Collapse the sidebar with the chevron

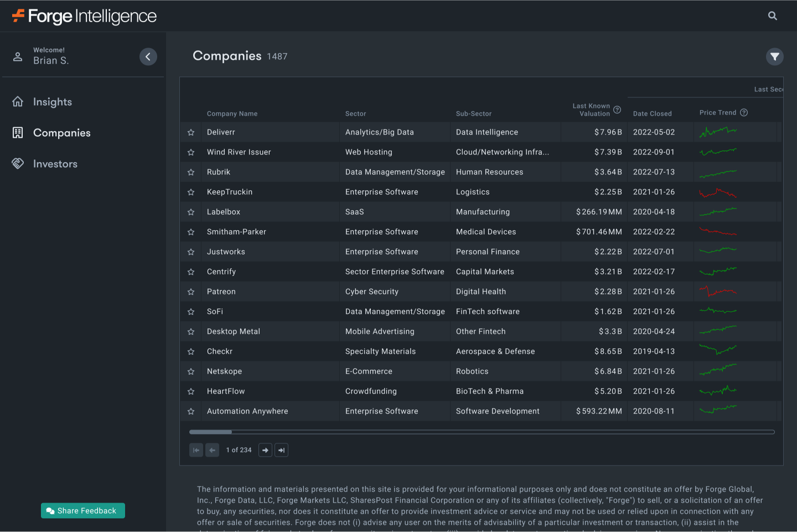point(148,56)
